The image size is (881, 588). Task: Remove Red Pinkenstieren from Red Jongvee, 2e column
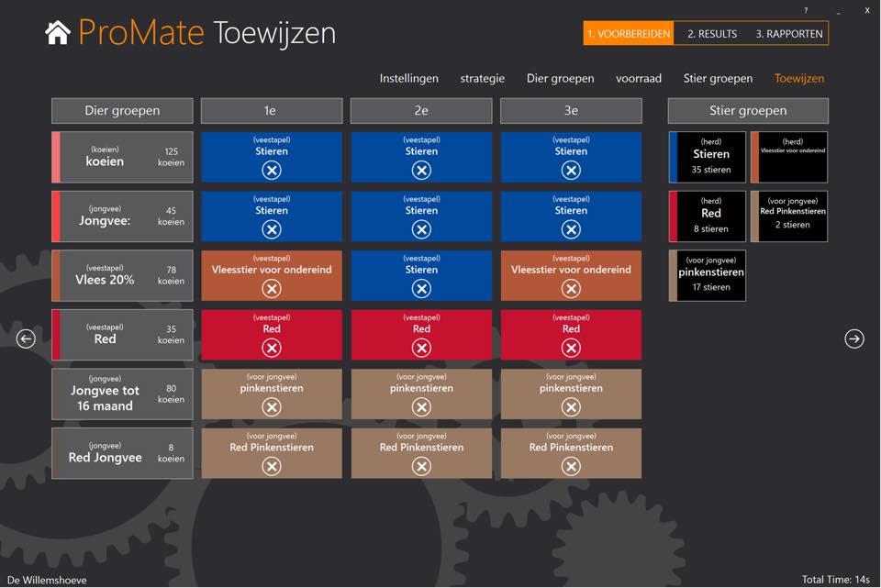click(x=421, y=466)
